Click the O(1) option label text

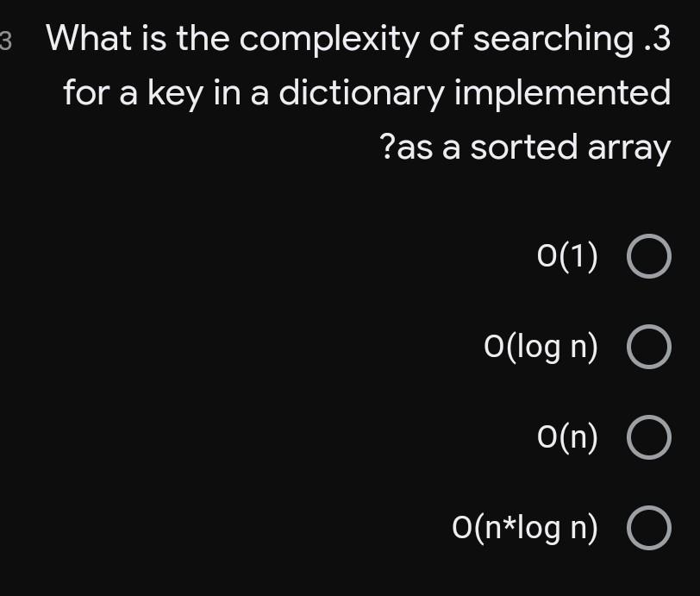tap(568, 256)
